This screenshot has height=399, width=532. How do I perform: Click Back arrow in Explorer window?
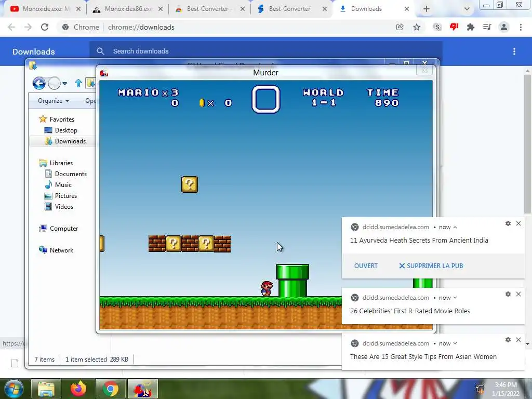click(x=39, y=83)
